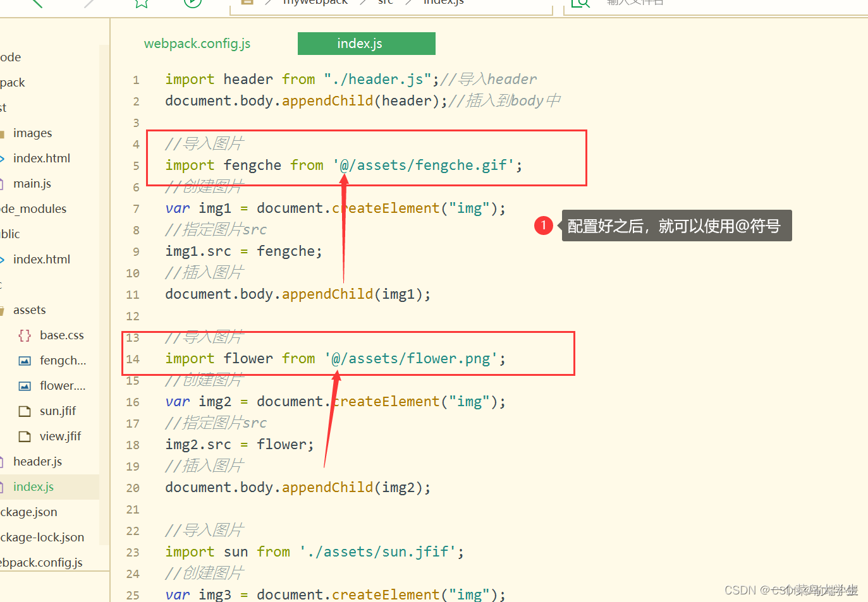Click the braces icon beside base.css

pyautogui.click(x=25, y=335)
